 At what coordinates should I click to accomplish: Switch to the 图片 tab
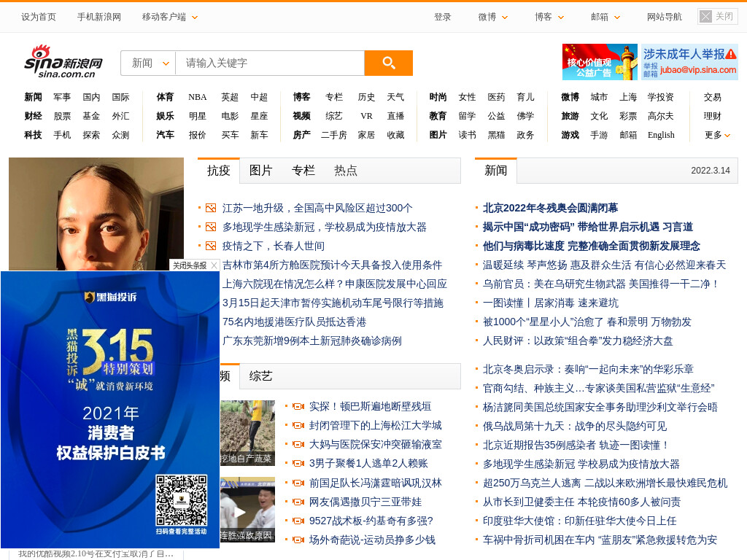(260, 171)
